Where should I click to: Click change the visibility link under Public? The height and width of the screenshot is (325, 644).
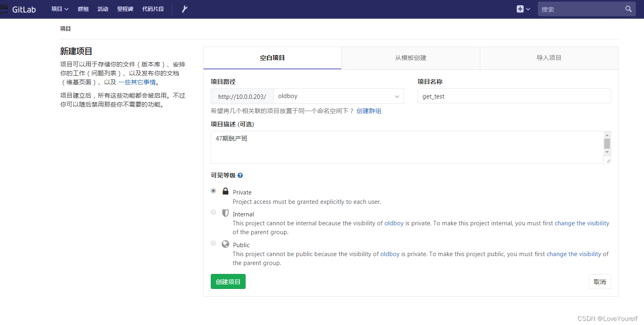pyautogui.click(x=574, y=254)
